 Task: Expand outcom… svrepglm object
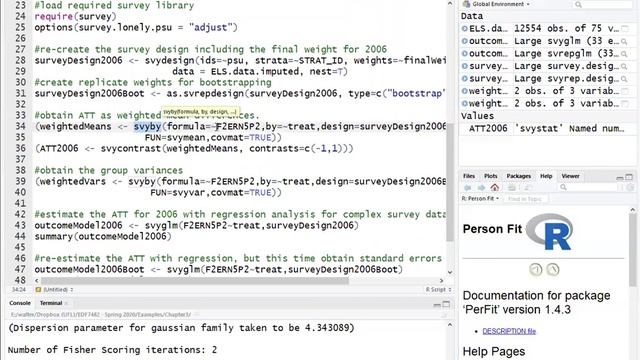tap(464, 54)
